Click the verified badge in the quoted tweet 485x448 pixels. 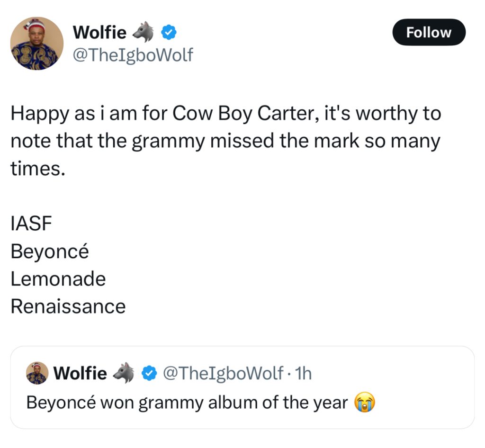tap(150, 374)
